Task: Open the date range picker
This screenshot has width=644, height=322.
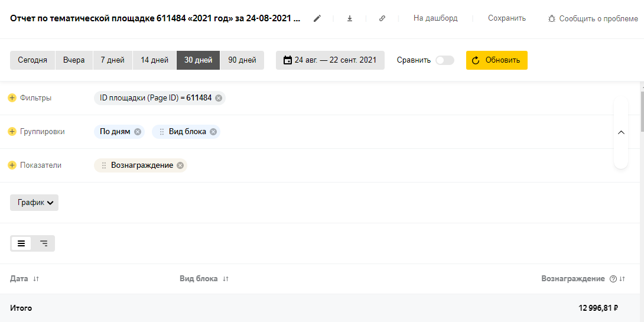Action: [330, 60]
